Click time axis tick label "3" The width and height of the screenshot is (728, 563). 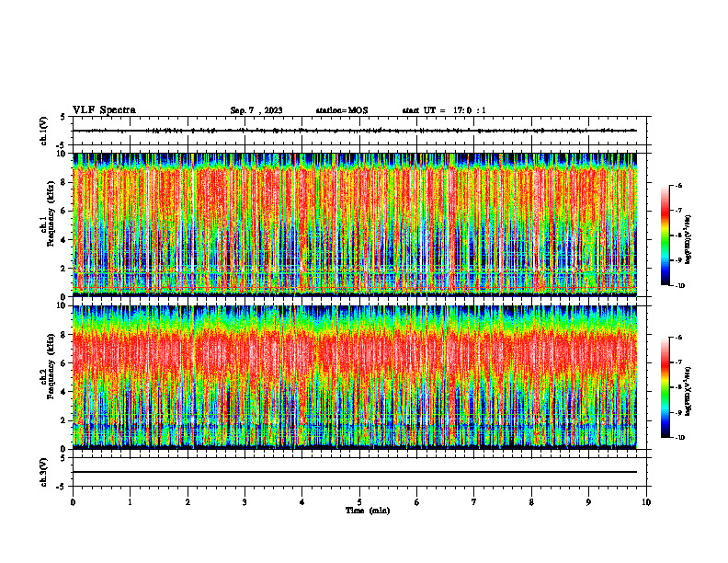click(x=245, y=502)
